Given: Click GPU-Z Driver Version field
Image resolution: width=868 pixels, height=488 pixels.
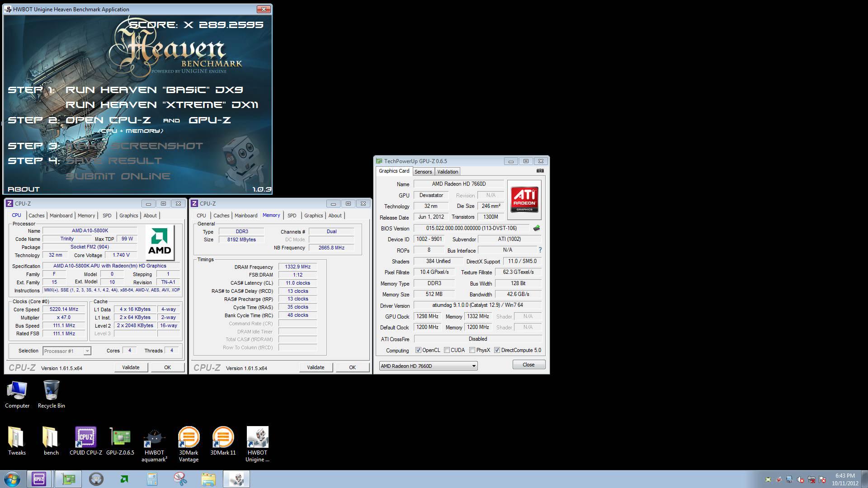Looking at the screenshot, I should [x=477, y=305].
